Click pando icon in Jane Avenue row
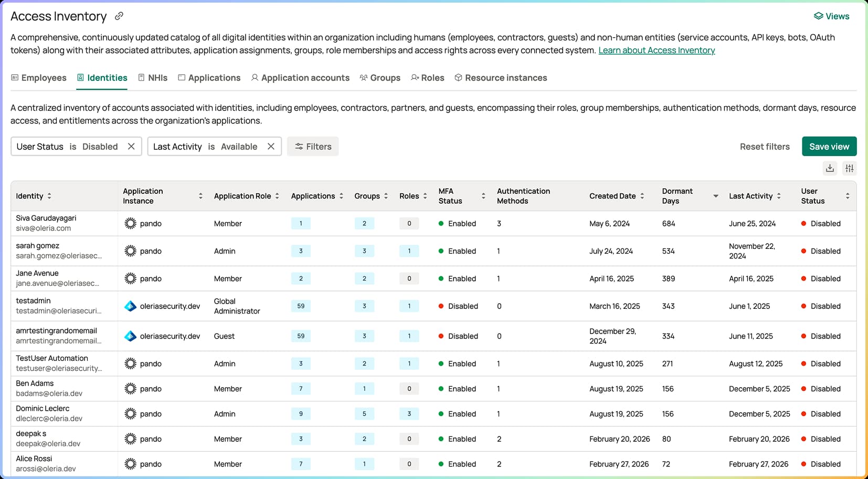The height and width of the screenshot is (479, 868). pos(130,279)
